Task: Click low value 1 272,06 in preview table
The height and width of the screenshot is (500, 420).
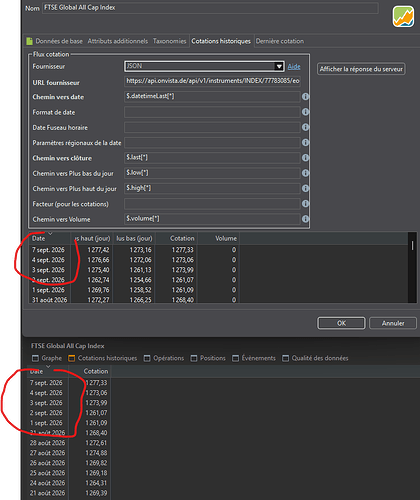Action: (x=140, y=260)
